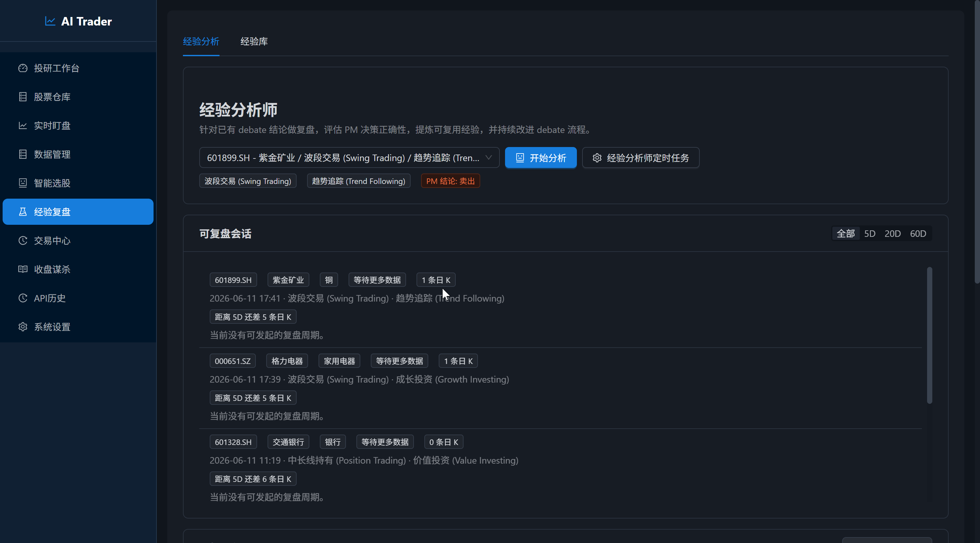Click the 铜 industry tag
Image resolution: width=980 pixels, height=543 pixels.
[x=329, y=280]
